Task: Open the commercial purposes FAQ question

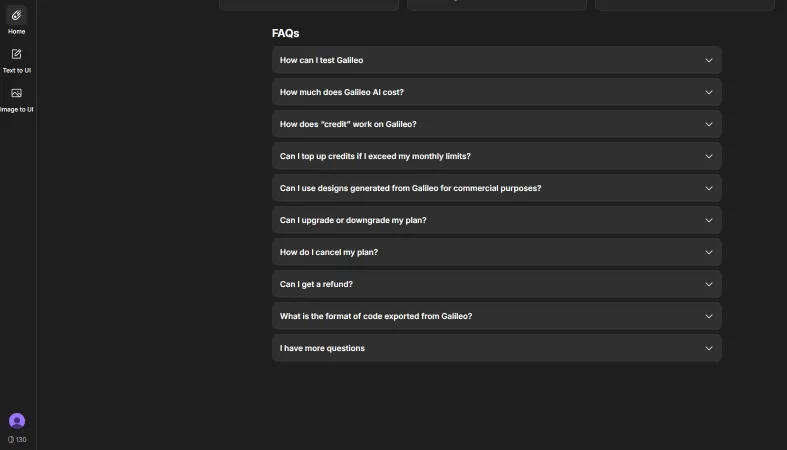Action: pyautogui.click(x=410, y=188)
